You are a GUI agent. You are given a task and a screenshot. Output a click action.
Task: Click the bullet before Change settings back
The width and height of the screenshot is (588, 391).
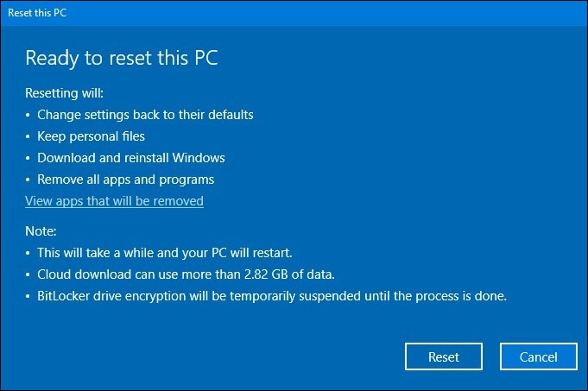[28, 115]
